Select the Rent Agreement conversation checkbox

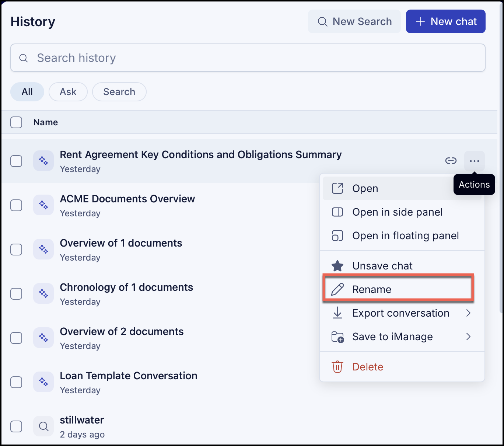(x=16, y=161)
